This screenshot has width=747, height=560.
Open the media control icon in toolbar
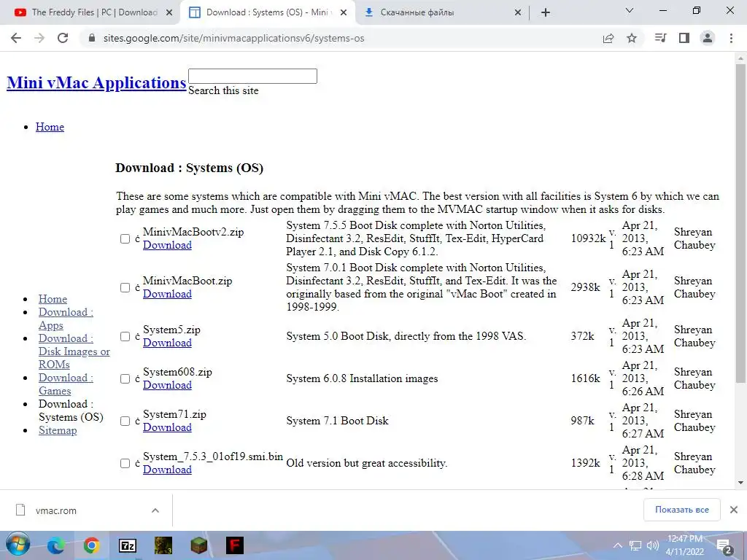click(x=660, y=38)
